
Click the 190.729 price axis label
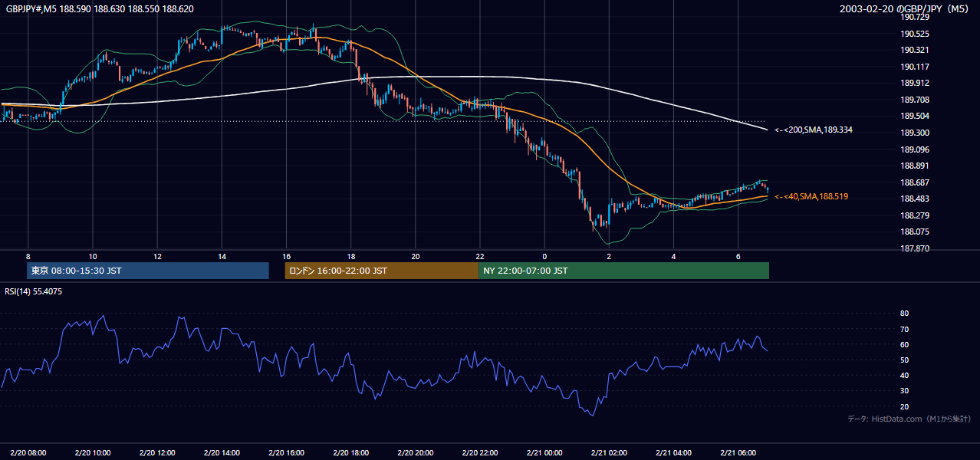[x=913, y=18]
